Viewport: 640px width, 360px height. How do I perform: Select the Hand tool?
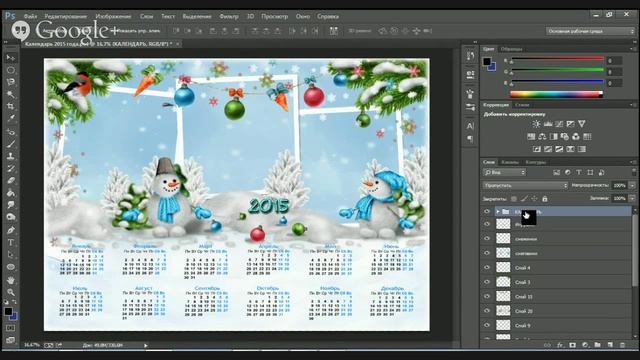pyautogui.click(x=11, y=280)
